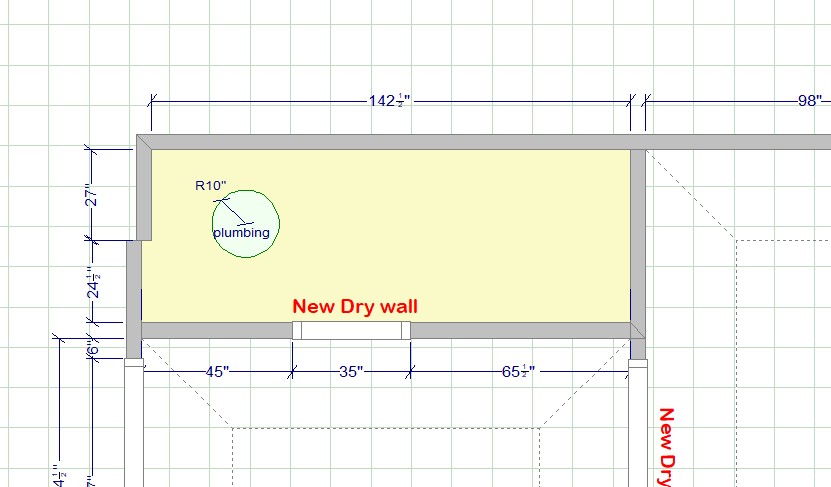Select the 35" opening width dimension

(x=350, y=371)
